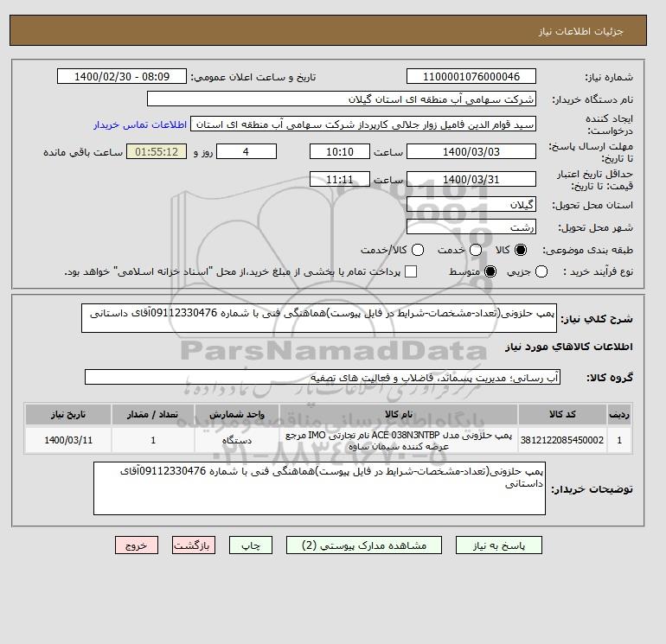Select the متوسط purchase type radio
Viewport: 666px width, 644px height.
click(x=490, y=271)
